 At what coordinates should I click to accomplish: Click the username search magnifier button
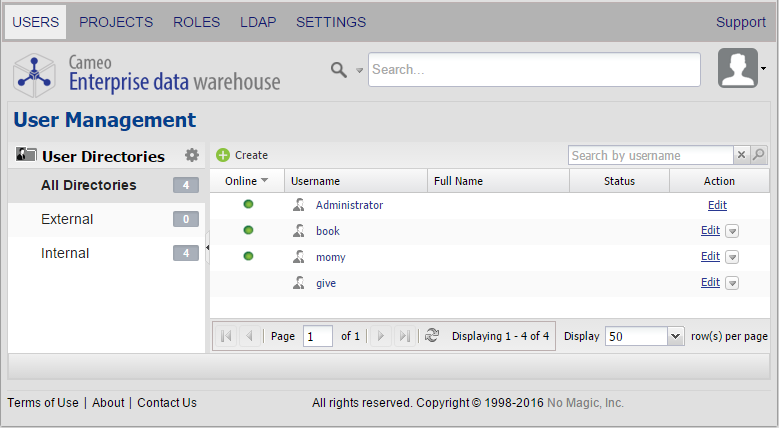pyautogui.click(x=759, y=155)
